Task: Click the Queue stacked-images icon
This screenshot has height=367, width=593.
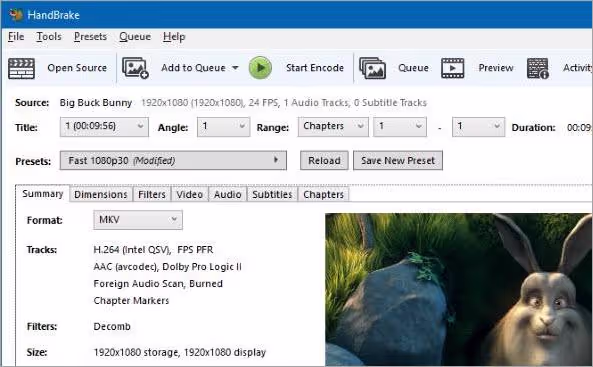Action: [373, 68]
